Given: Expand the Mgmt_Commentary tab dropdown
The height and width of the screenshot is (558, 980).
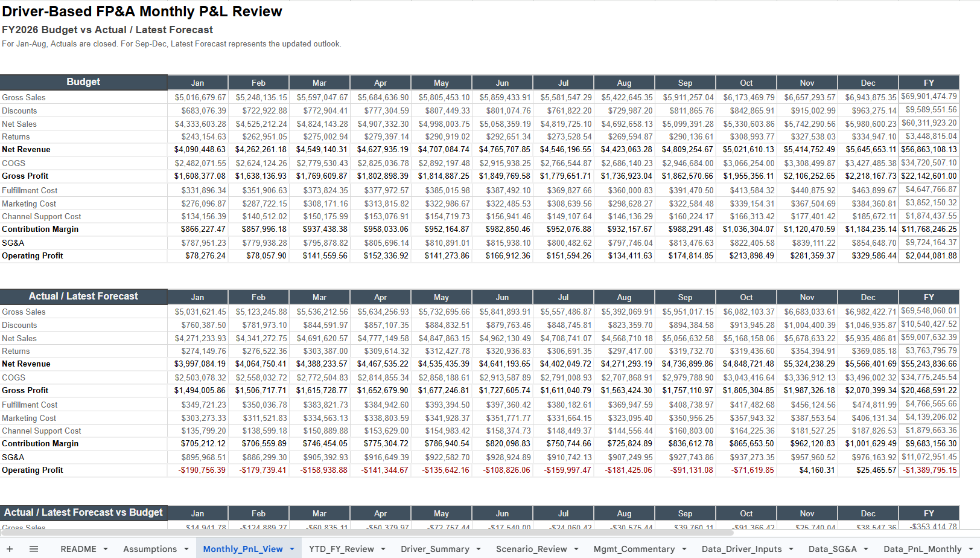Looking at the screenshot, I should click(x=684, y=549).
